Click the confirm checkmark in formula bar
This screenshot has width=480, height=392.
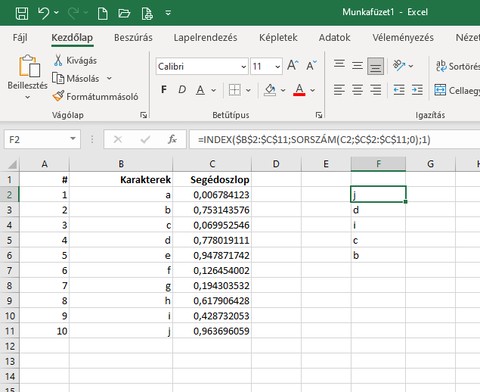[145, 139]
